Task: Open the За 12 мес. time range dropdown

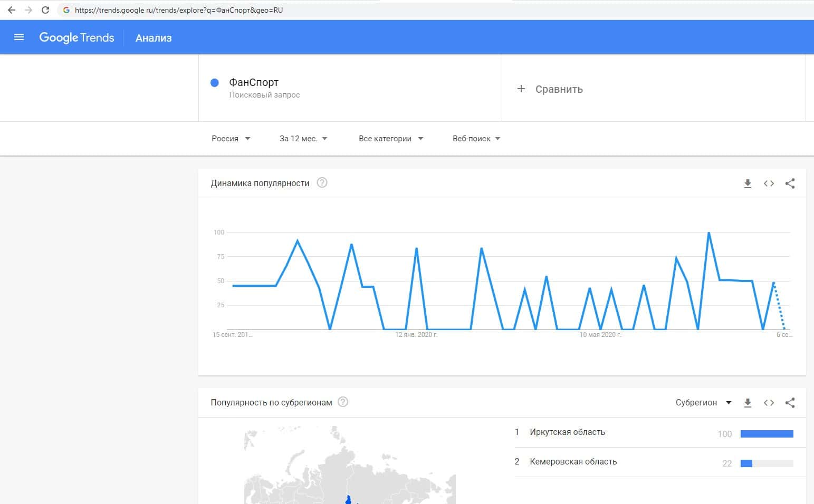Action: (x=303, y=139)
